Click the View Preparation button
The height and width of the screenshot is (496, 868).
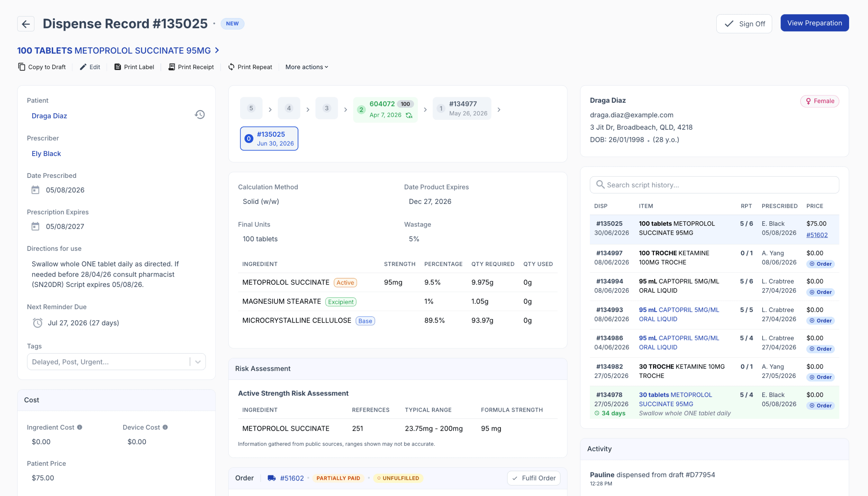tap(815, 23)
